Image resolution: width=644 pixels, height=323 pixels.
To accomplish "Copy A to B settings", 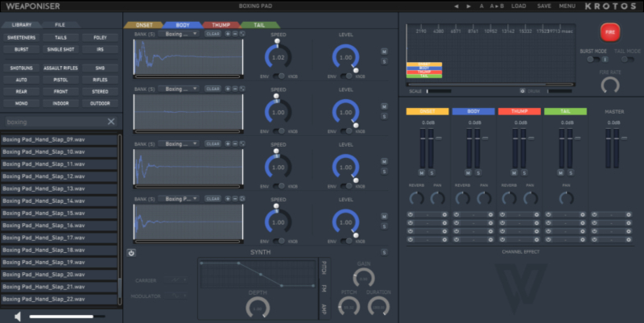I will coord(497,6).
